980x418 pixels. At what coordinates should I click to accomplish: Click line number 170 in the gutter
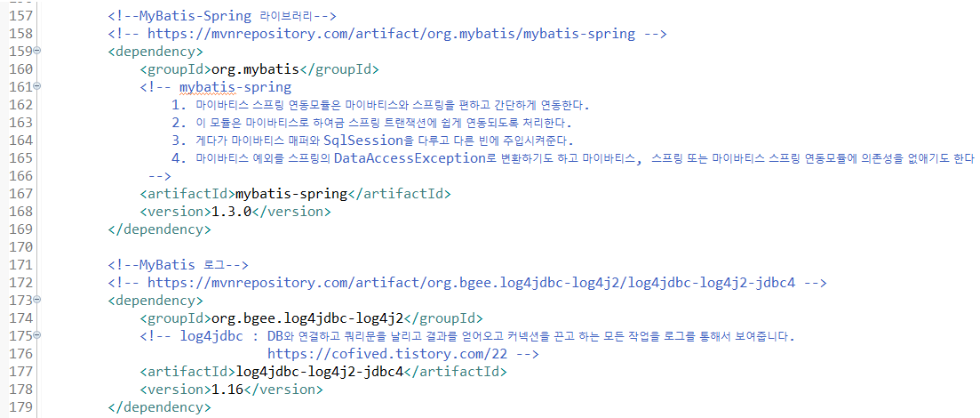pyautogui.click(x=21, y=247)
